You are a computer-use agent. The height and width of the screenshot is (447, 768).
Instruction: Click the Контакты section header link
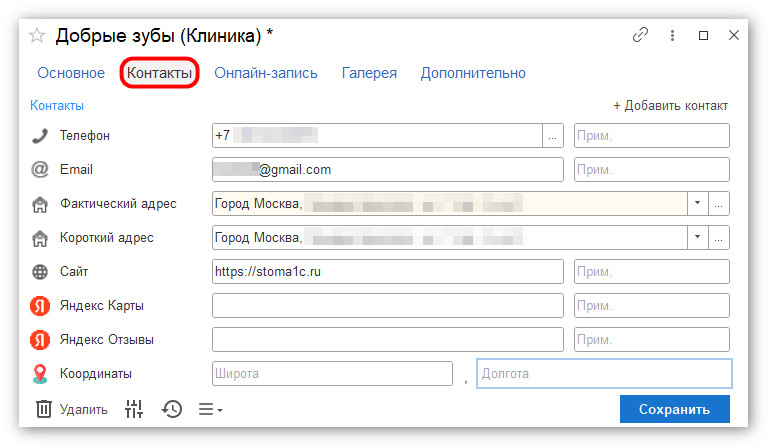(x=57, y=105)
